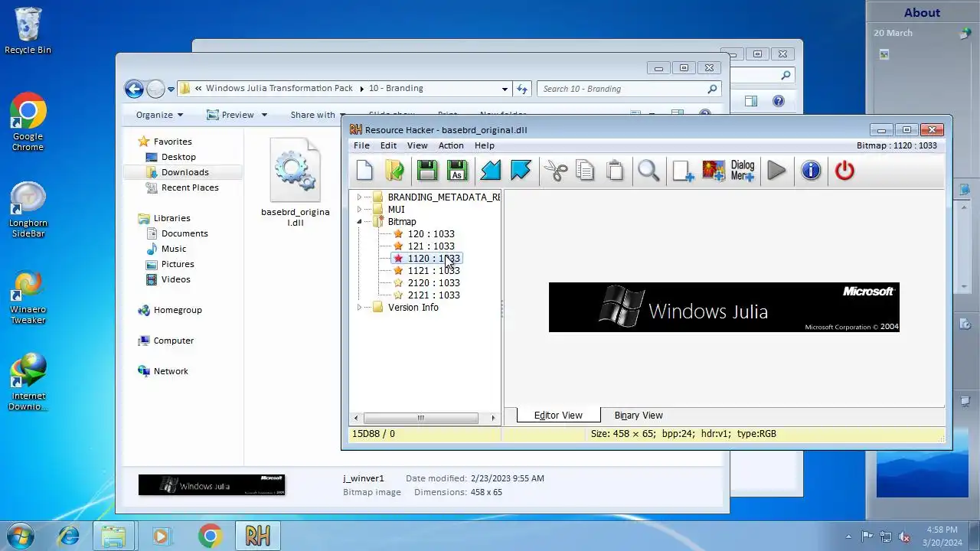Select bitmap resource 2120 : 1033
Image resolution: width=980 pixels, height=551 pixels.
tap(433, 283)
